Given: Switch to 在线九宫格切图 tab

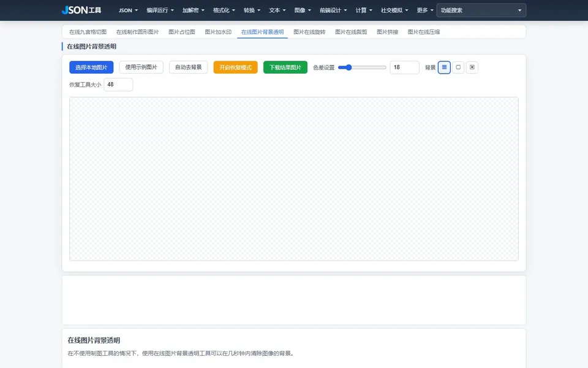Looking at the screenshot, I should pyautogui.click(x=88, y=32).
